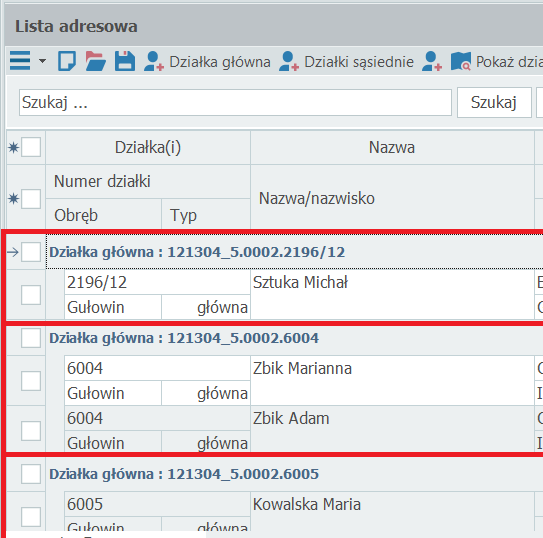Screen dimensions: 543x538
Task: Open the hamburger menu icon
Action: [20, 61]
